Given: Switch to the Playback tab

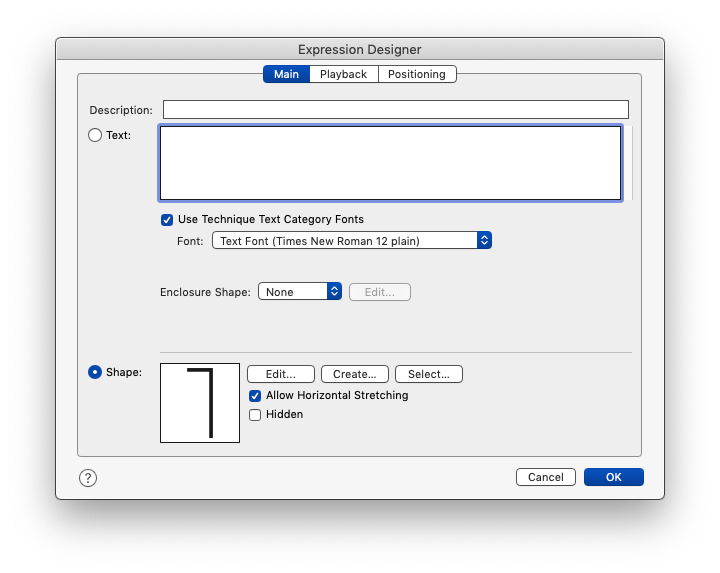Looking at the screenshot, I should pos(343,74).
